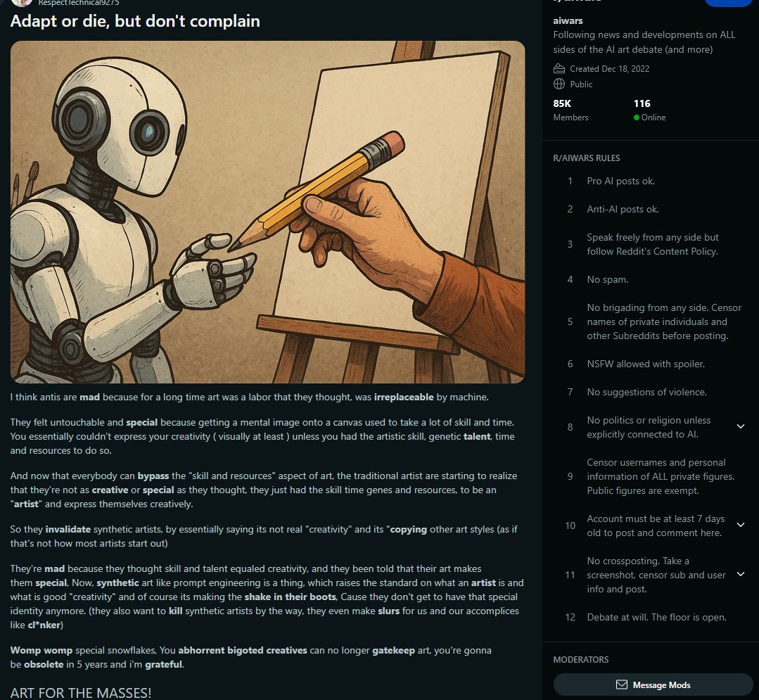Click the 116 Online count
Image resolution: width=759 pixels, height=700 pixels.
click(649, 110)
